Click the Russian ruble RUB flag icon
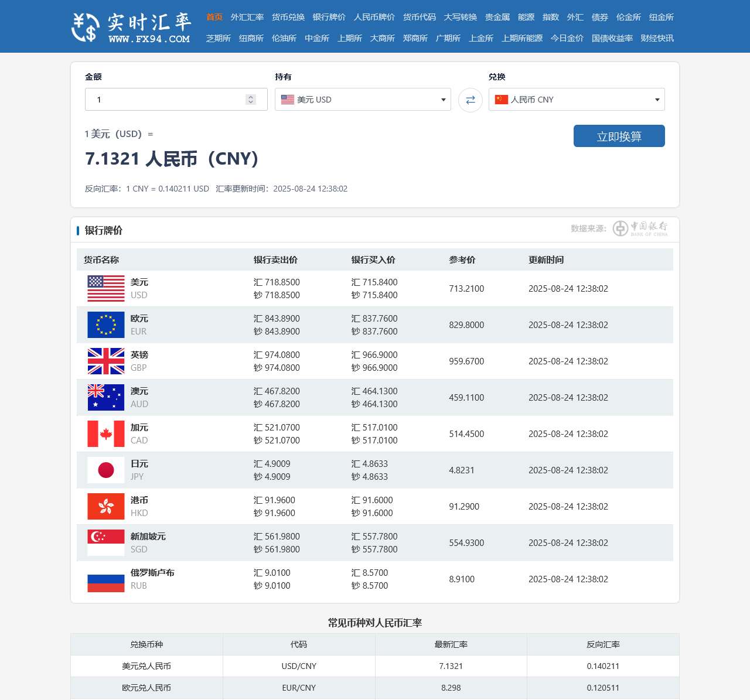 [105, 579]
